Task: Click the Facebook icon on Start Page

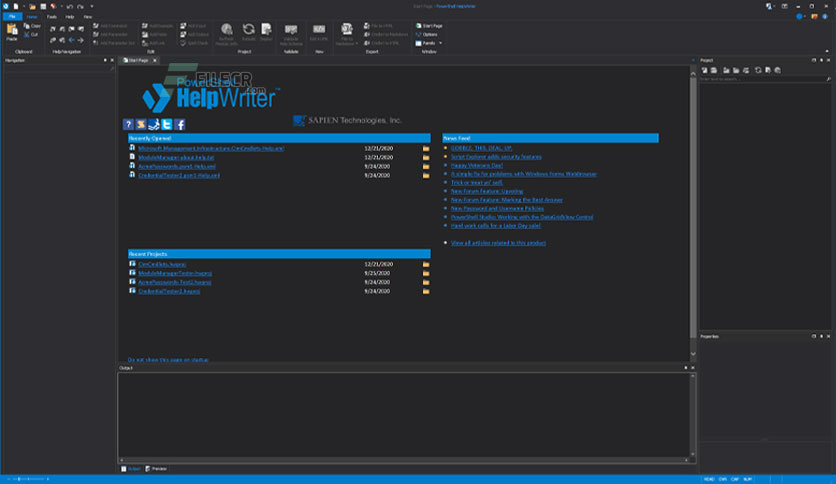Action: (x=180, y=124)
